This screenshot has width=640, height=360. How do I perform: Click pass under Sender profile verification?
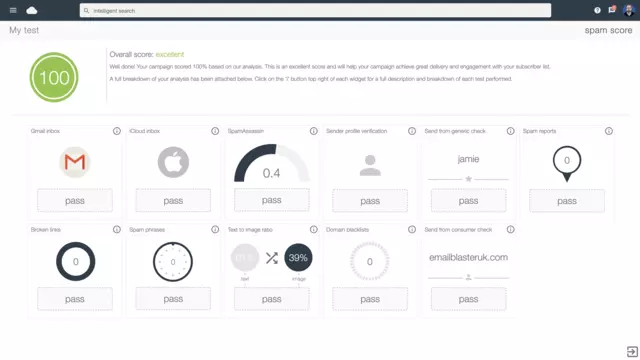click(x=370, y=201)
